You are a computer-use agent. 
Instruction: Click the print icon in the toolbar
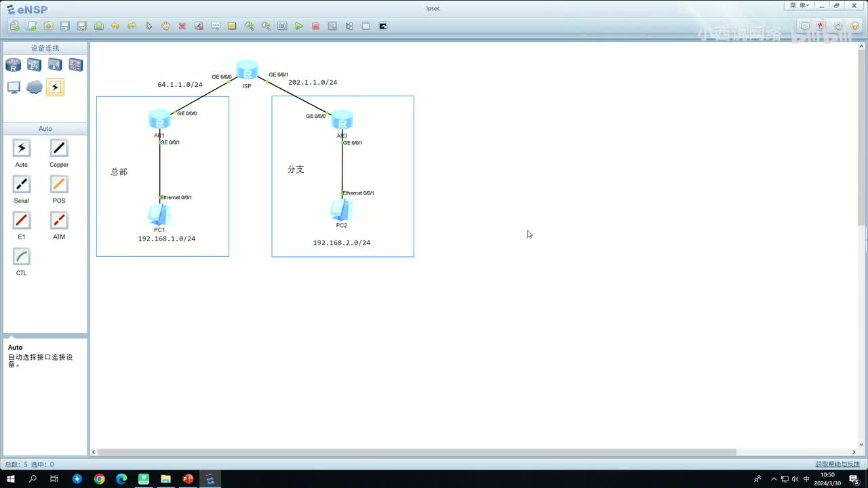tap(99, 26)
